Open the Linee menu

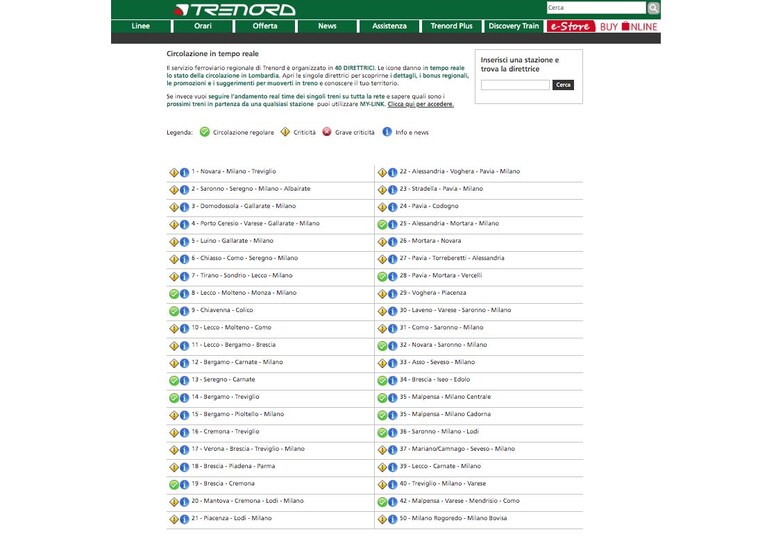click(141, 26)
